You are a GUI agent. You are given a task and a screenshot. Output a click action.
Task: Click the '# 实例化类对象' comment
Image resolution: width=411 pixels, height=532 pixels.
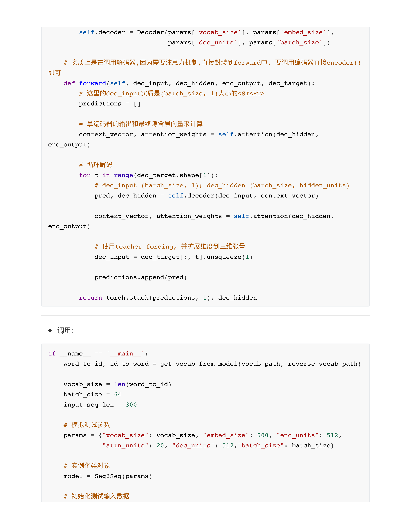point(87,466)
